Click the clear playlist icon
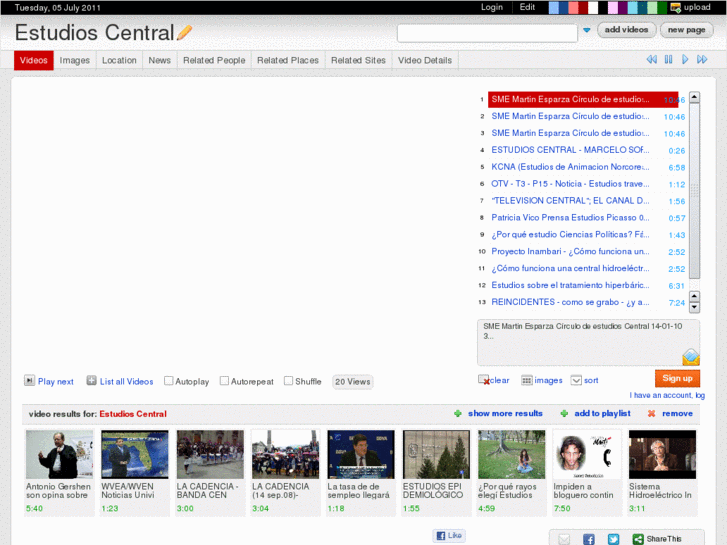Screen dimensions: 727x545 point(484,380)
